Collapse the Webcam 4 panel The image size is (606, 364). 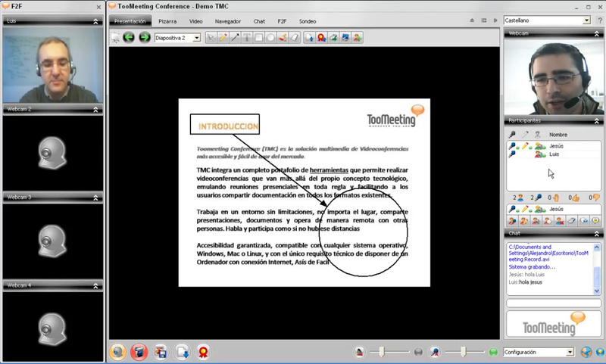coord(96,285)
